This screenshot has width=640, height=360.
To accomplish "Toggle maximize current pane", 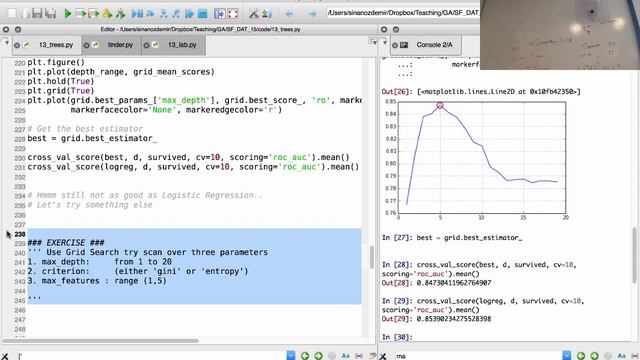I will (220, 13).
